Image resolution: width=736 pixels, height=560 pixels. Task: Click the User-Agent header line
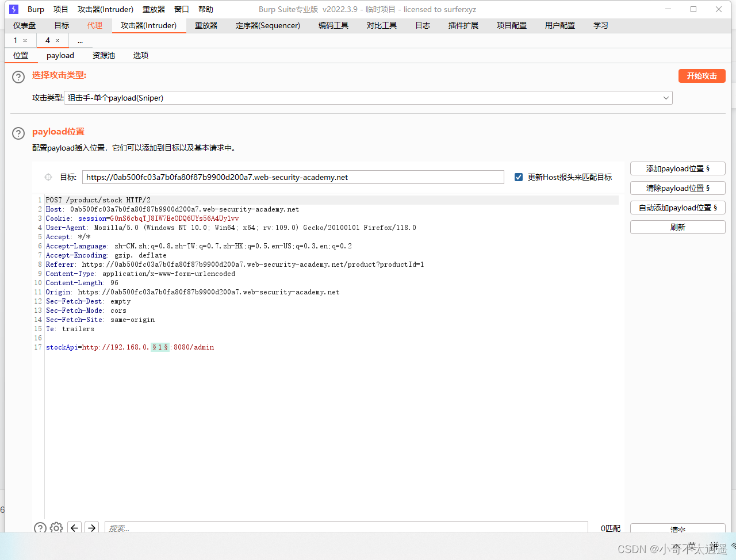tap(231, 228)
